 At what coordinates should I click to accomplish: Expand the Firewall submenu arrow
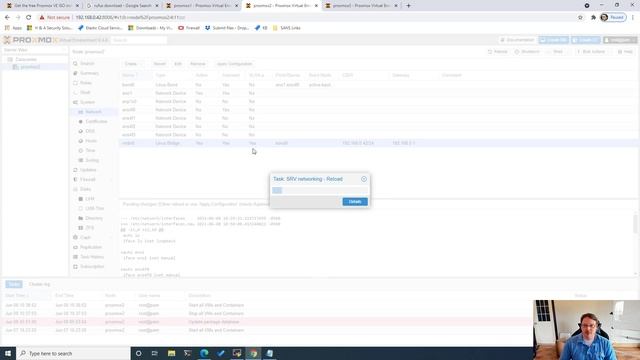[x=111, y=180]
